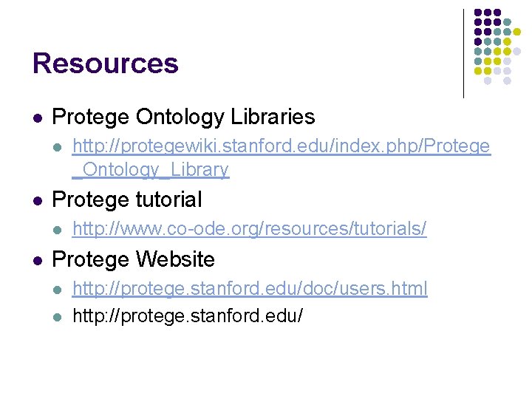Click the lone yellow dot on the grid's right edge
Screen dimensions: 532x399
[x=517, y=33]
